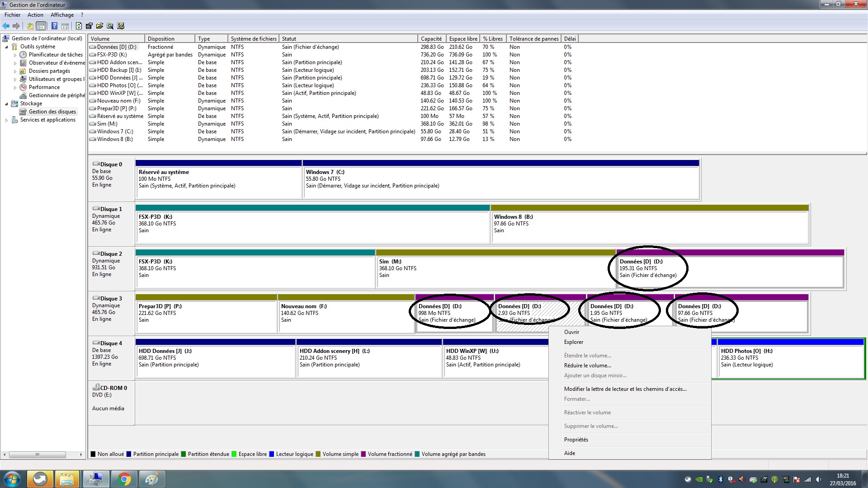Click the Refresh toolbar icon

[79, 26]
